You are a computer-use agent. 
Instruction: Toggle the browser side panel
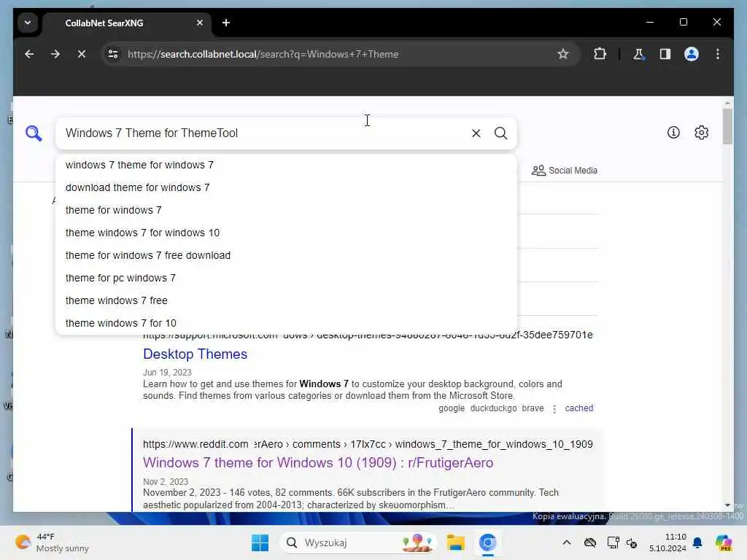665,54
